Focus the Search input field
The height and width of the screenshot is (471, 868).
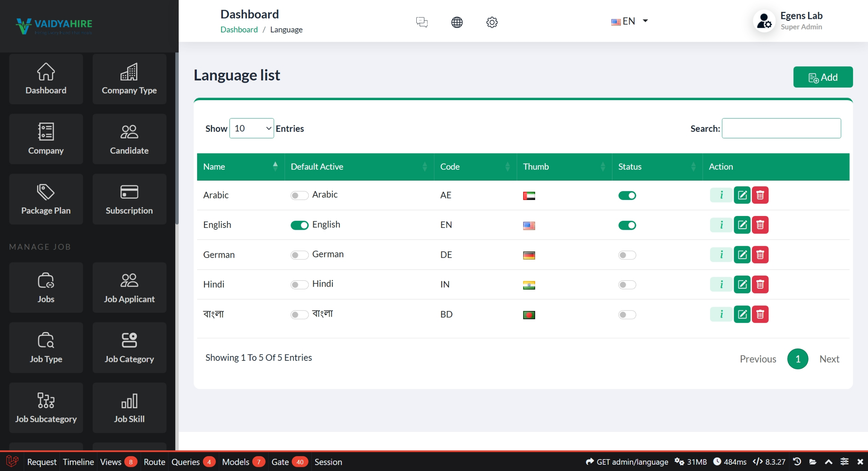[x=781, y=128]
